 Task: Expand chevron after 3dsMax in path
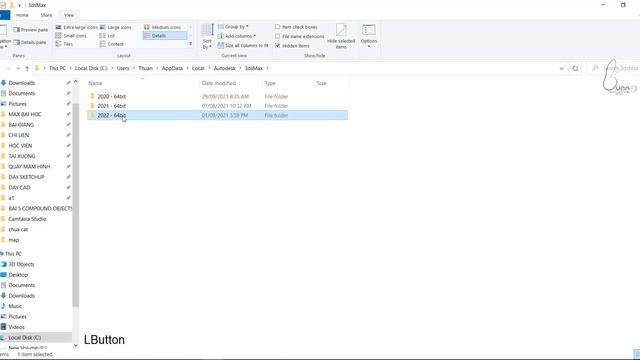tap(268, 68)
